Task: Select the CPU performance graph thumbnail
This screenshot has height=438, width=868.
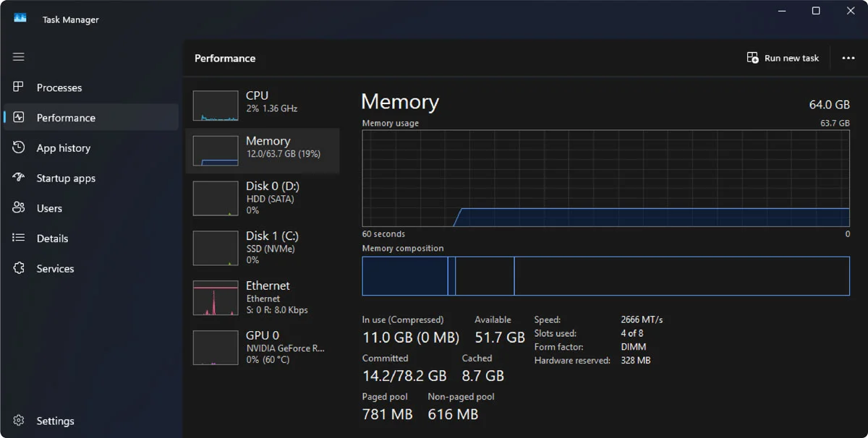Action: (x=216, y=106)
